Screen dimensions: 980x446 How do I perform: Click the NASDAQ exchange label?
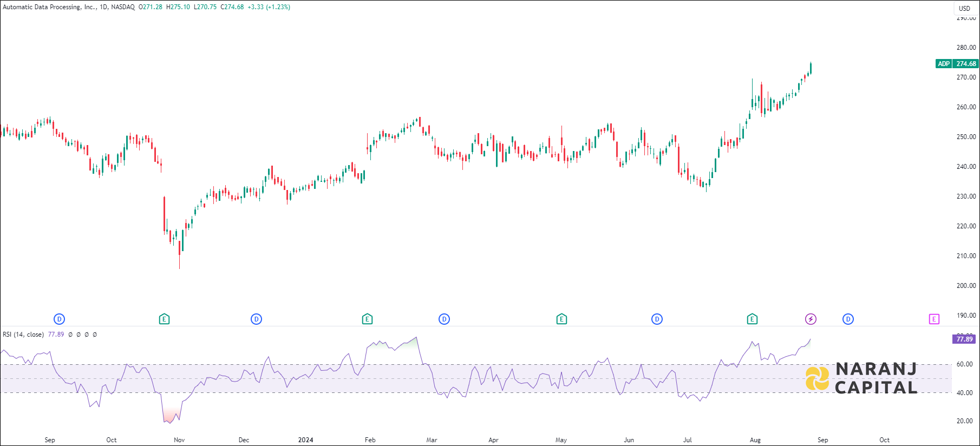[123, 7]
